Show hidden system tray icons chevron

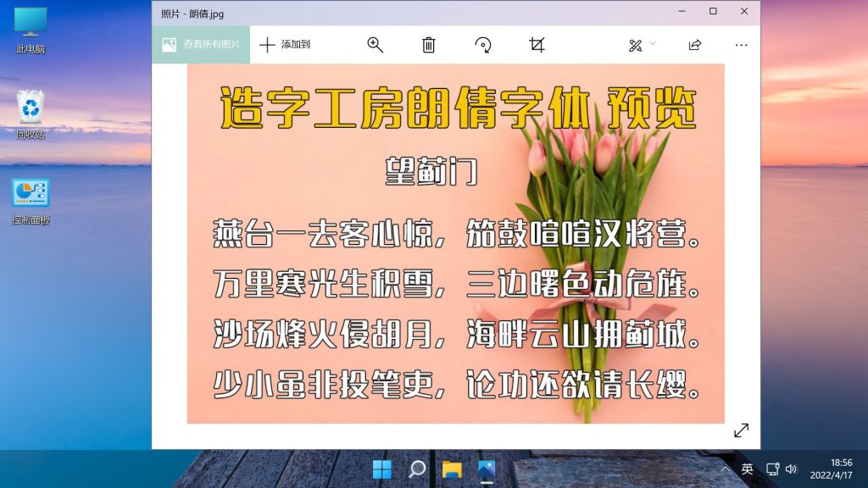pos(725,469)
